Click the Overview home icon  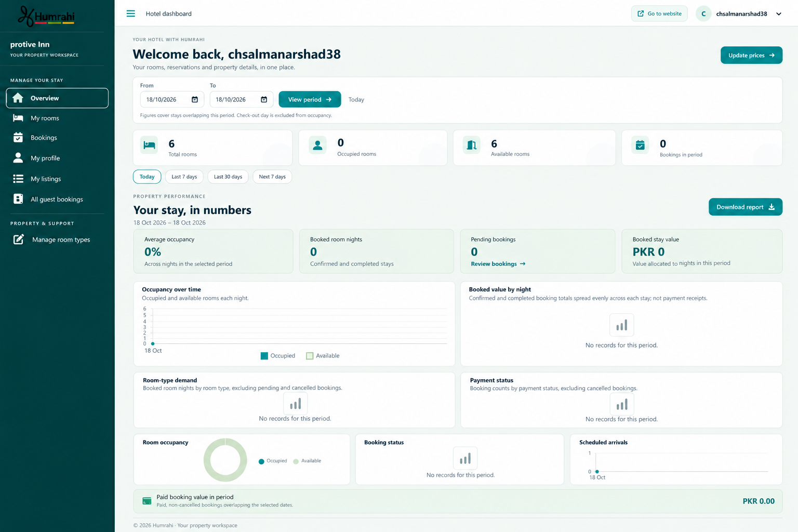click(18, 98)
